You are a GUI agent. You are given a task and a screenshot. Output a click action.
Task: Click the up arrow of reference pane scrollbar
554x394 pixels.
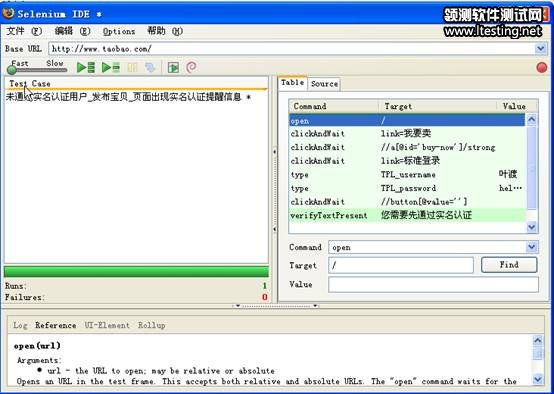537,340
